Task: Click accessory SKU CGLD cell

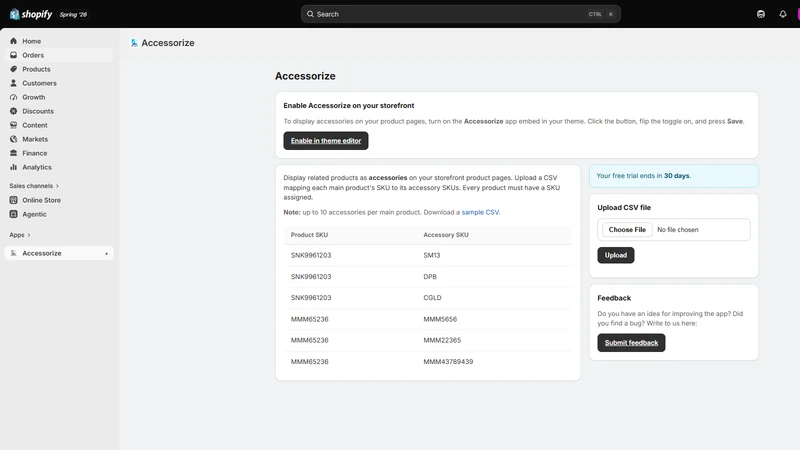Action: tap(432, 297)
